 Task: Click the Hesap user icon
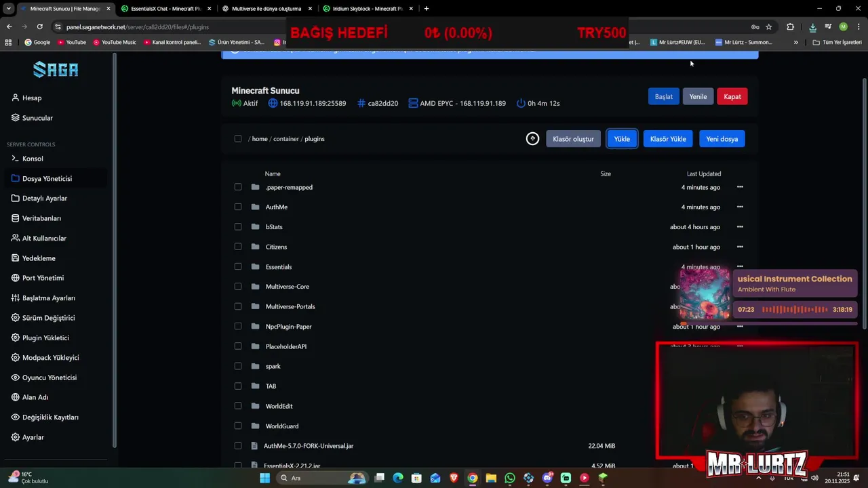point(16,98)
